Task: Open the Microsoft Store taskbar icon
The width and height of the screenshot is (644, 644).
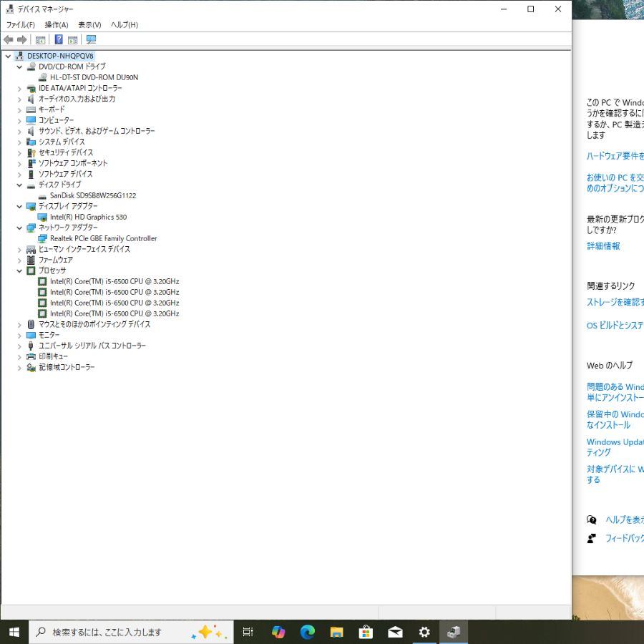Action: 366,632
